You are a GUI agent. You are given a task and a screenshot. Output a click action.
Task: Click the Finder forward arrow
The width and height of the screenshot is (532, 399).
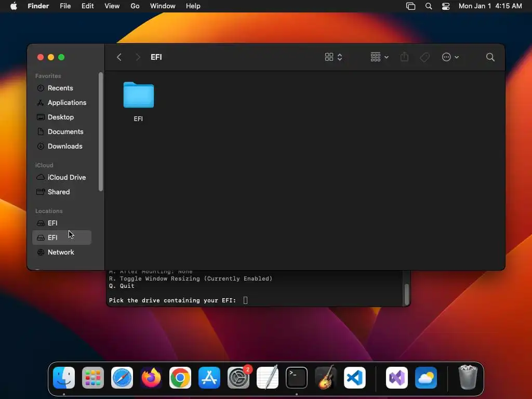pyautogui.click(x=138, y=57)
